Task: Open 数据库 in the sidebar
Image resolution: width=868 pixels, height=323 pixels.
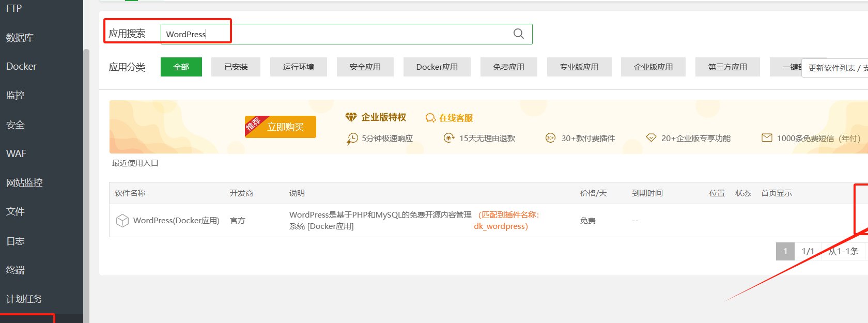Action: point(20,37)
